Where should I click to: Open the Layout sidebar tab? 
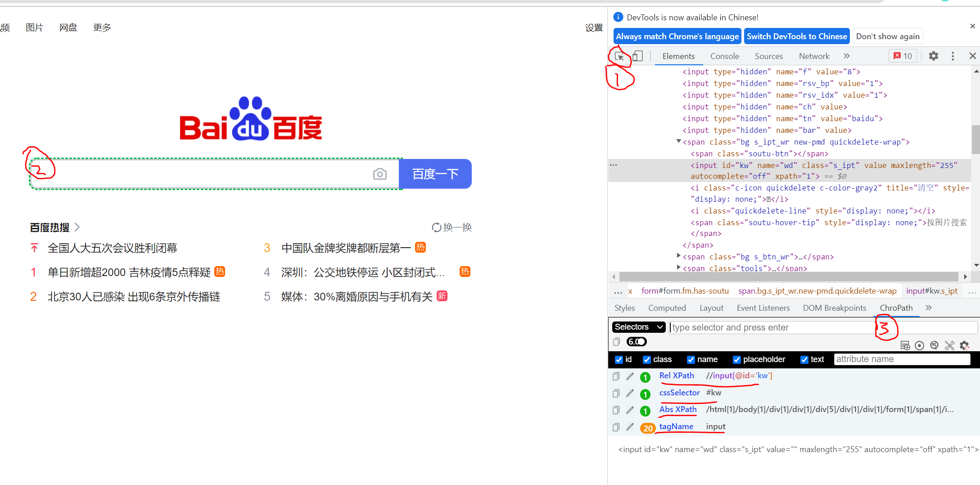[x=712, y=308]
